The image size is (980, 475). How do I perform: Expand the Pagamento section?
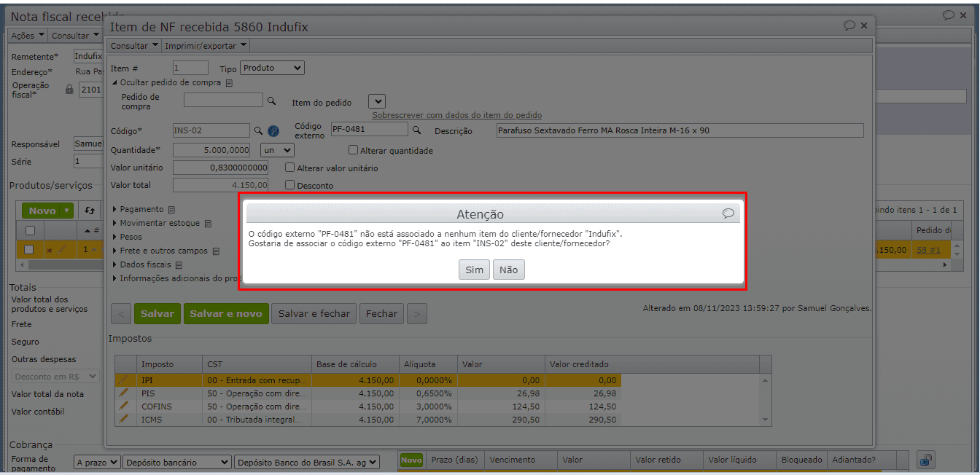pos(114,209)
